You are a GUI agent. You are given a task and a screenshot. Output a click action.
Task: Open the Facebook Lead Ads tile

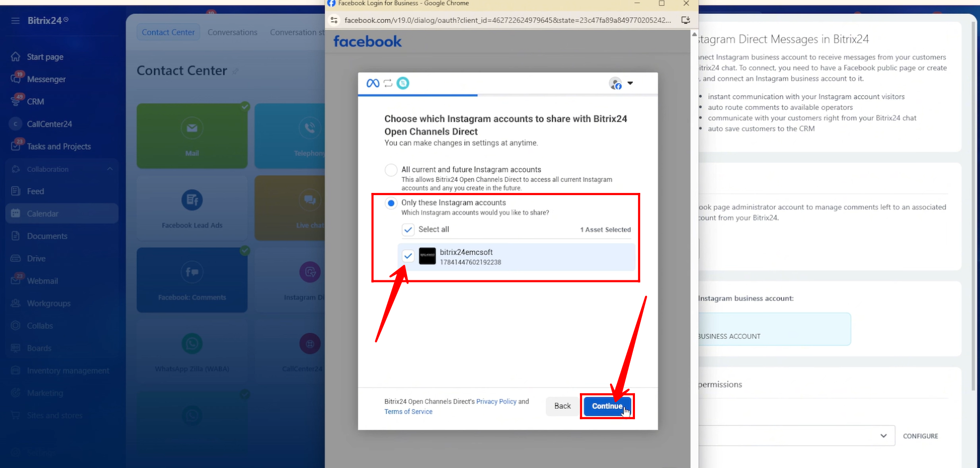[x=192, y=208]
